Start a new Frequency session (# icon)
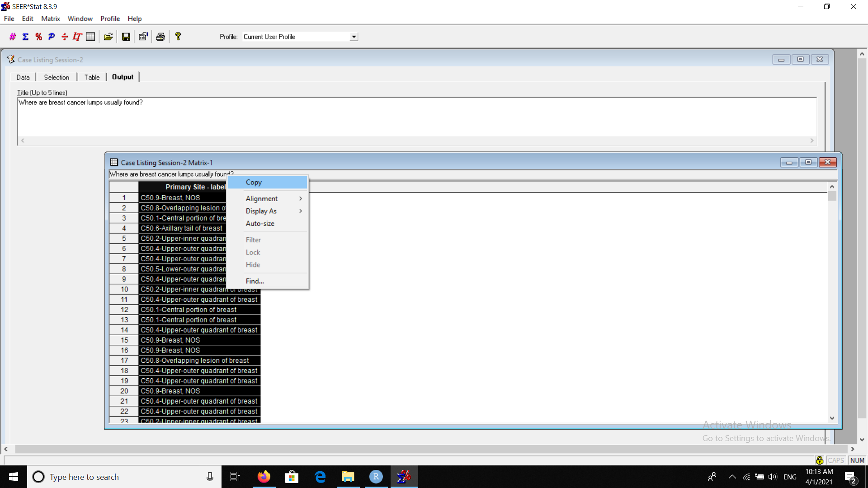 tap(13, 37)
